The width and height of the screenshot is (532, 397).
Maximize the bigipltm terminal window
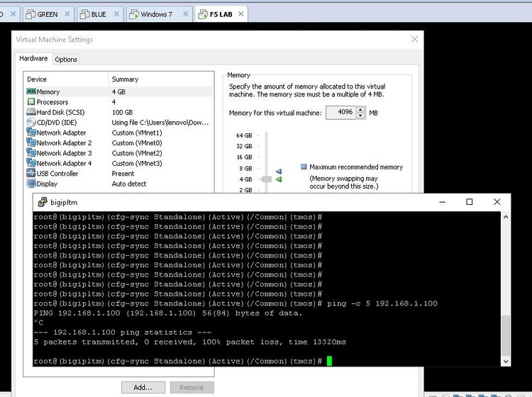(x=469, y=202)
